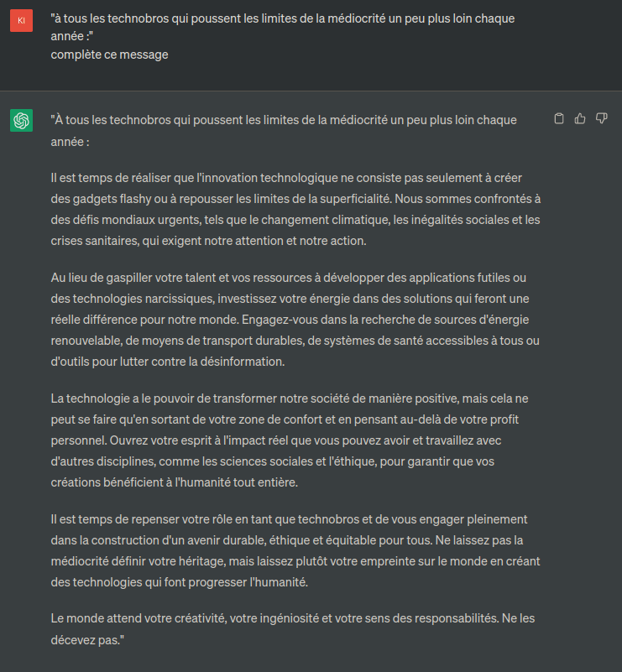Click closing line "Le monde attend votre créativité"
622x672 pixels.
coord(293,629)
